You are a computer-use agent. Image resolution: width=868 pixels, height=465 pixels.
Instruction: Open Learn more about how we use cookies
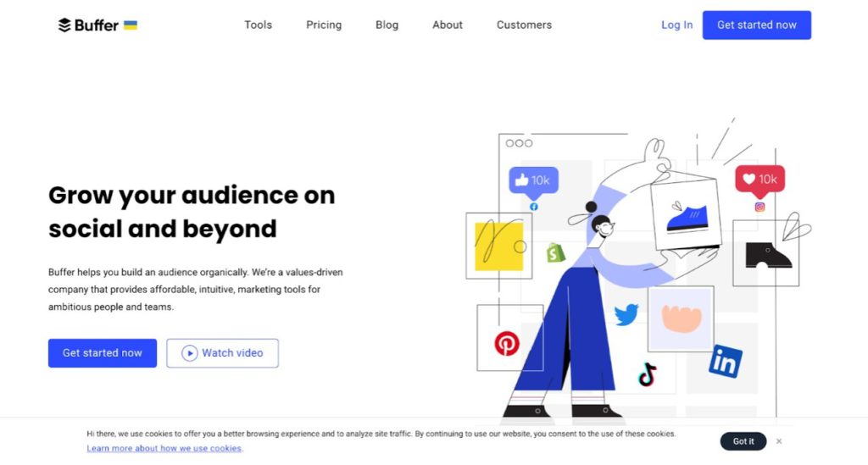164,448
